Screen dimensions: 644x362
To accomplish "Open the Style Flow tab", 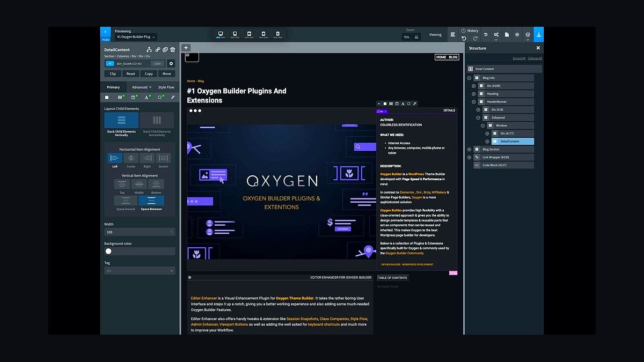I will point(166,87).
